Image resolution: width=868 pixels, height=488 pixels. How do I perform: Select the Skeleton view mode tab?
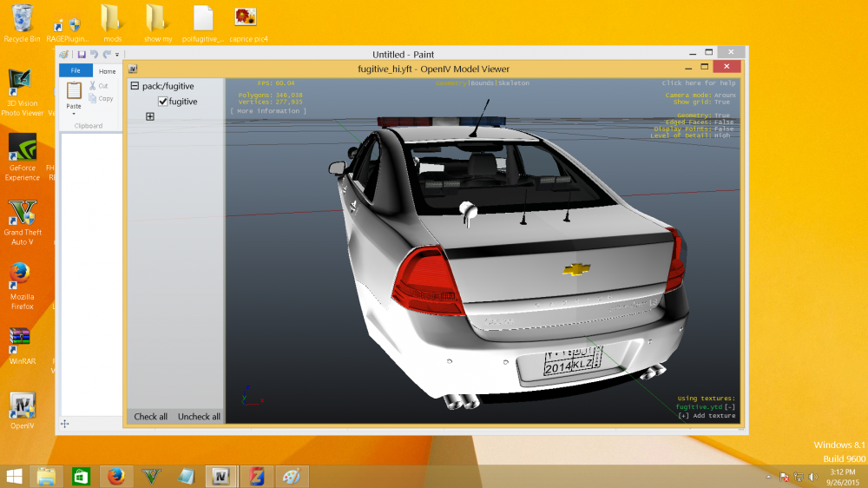[514, 83]
